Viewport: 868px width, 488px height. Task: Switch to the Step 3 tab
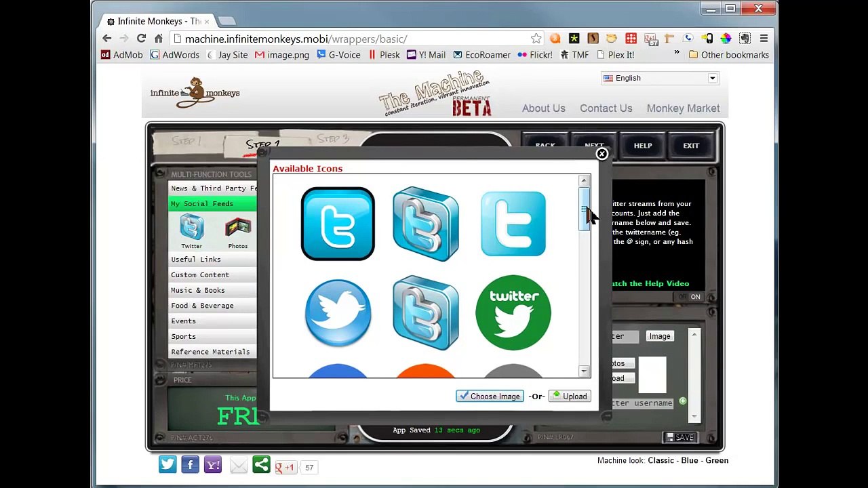click(x=332, y=139)
